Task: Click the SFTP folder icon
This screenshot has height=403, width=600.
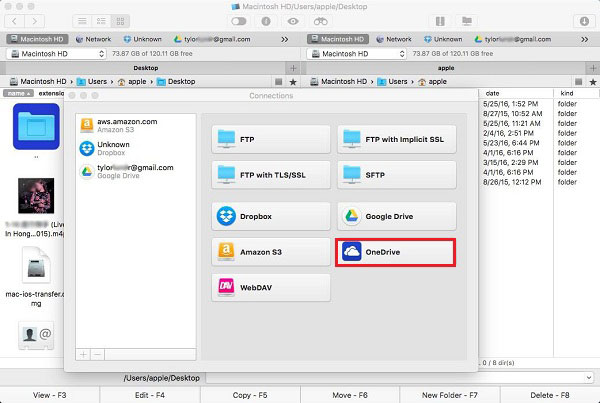Action: (x=352, y=177)
